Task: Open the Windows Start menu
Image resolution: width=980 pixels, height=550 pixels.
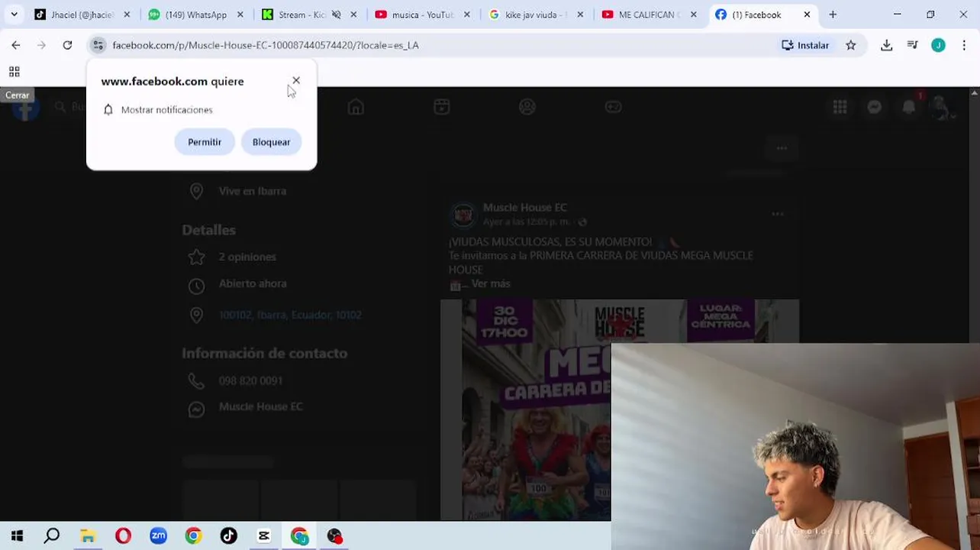Action: (x=17, y=536)
